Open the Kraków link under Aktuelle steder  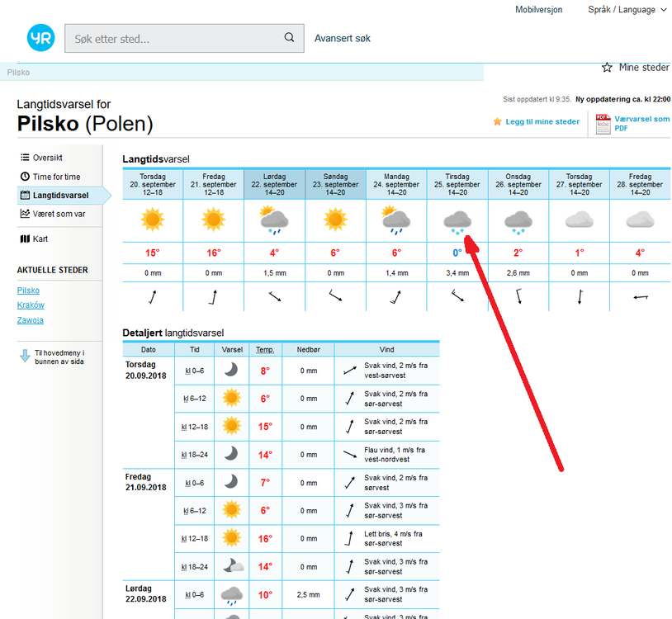(x=31, y=305)
